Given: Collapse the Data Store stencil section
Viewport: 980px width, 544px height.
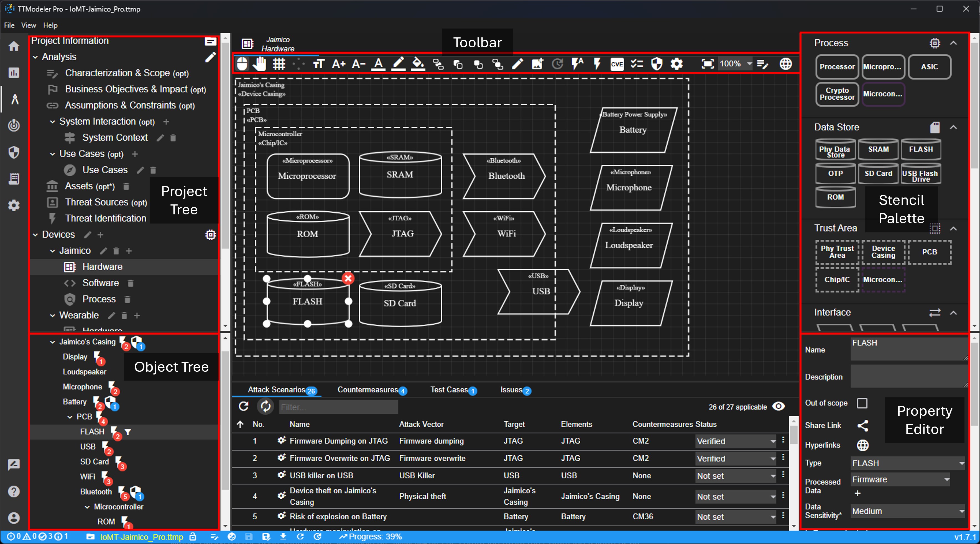Looking at the screenshot, I should pyautogui.click(x=953, y=127).
